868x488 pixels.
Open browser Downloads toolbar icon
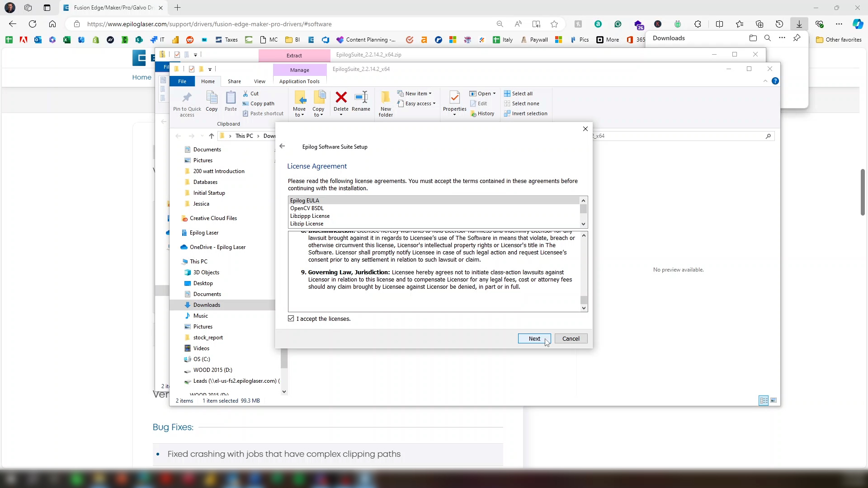click(x=799, y=24)
